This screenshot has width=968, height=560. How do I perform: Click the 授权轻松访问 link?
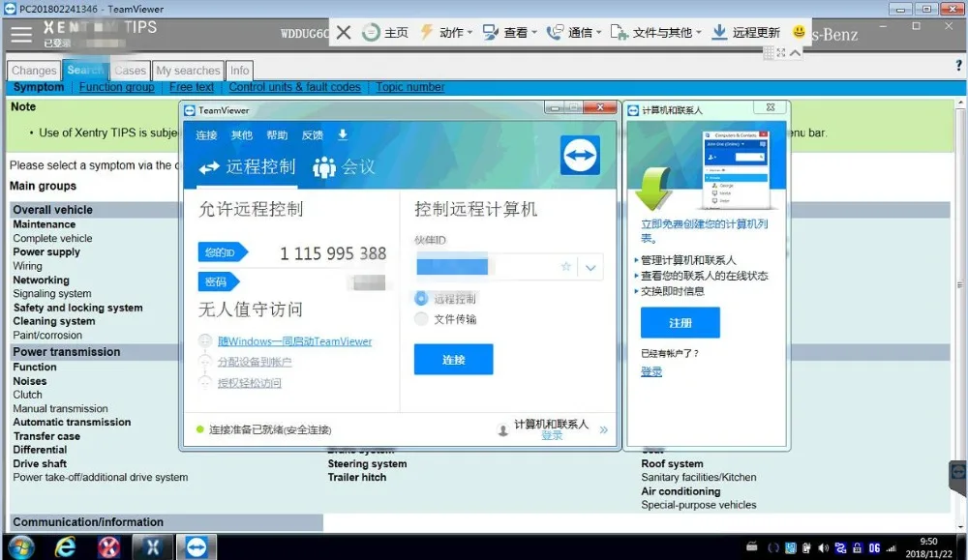click(x=249, y=383)
